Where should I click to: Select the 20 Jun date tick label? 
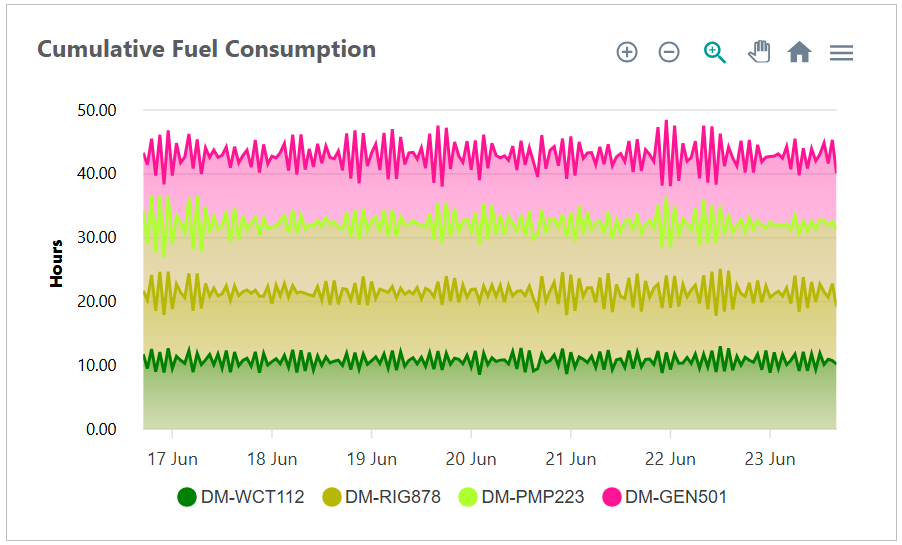pos(471,459)
